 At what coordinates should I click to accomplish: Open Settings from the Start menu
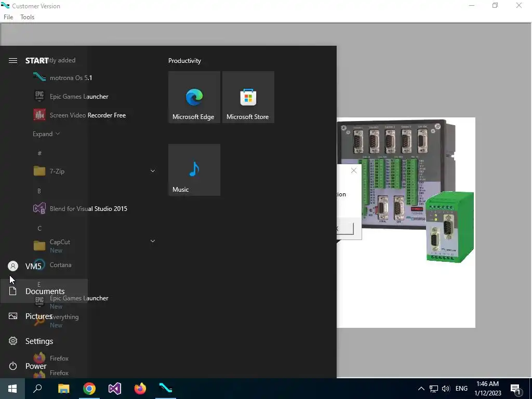(x=31, y=341)
